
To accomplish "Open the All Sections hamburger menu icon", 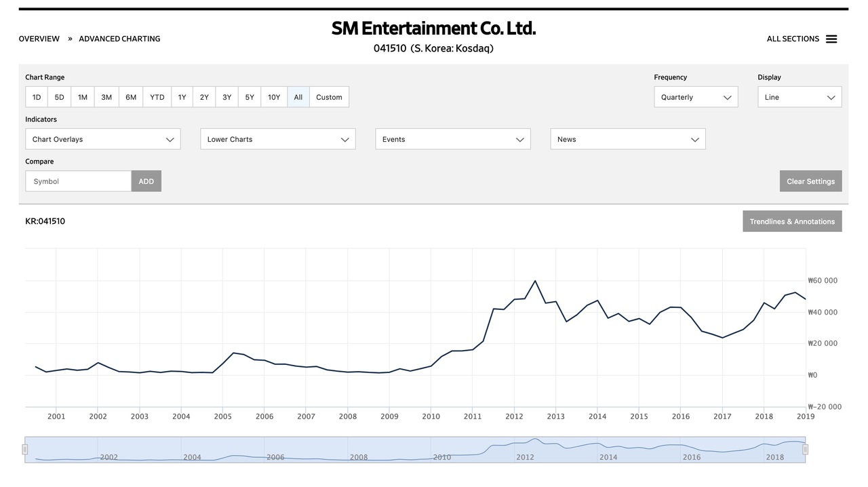I will pos(831,39).
